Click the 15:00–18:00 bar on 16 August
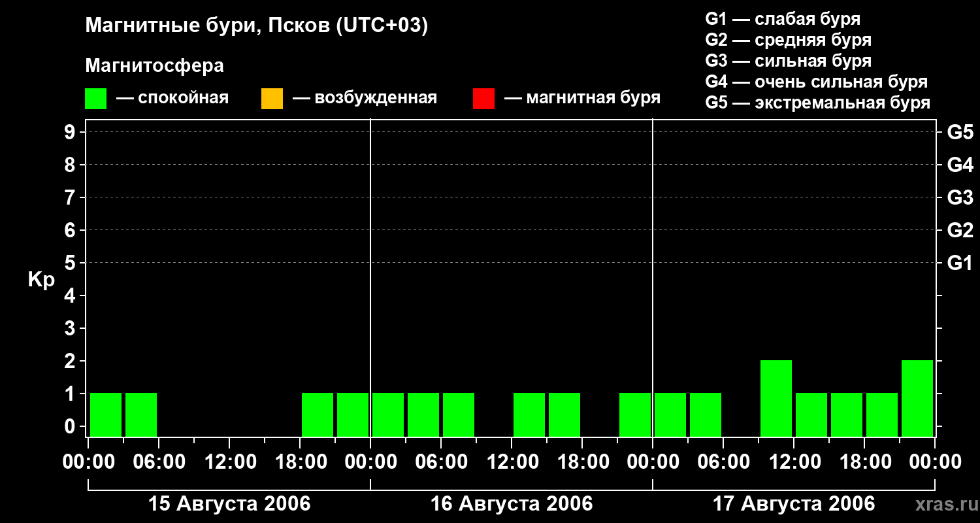 click(564, 414)
